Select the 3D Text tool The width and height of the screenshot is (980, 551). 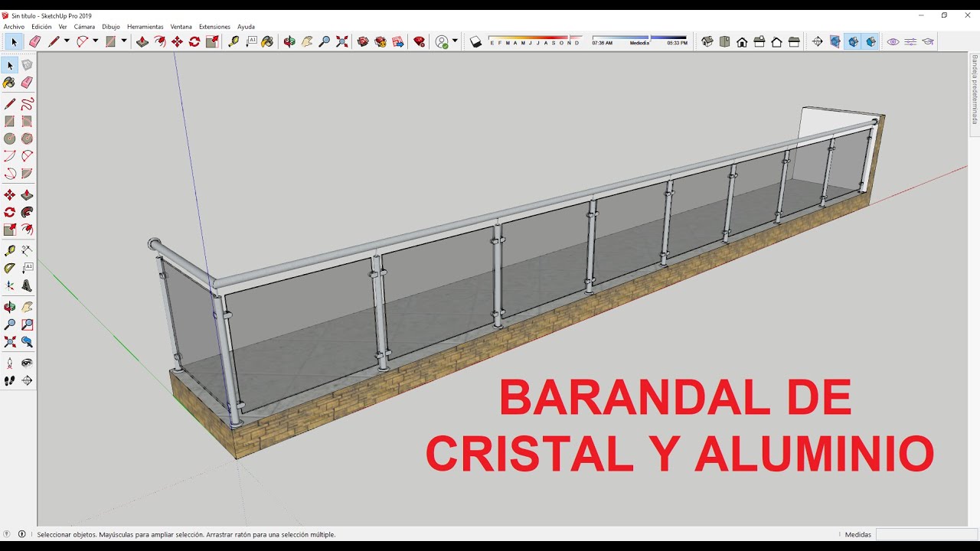(27, 285)
